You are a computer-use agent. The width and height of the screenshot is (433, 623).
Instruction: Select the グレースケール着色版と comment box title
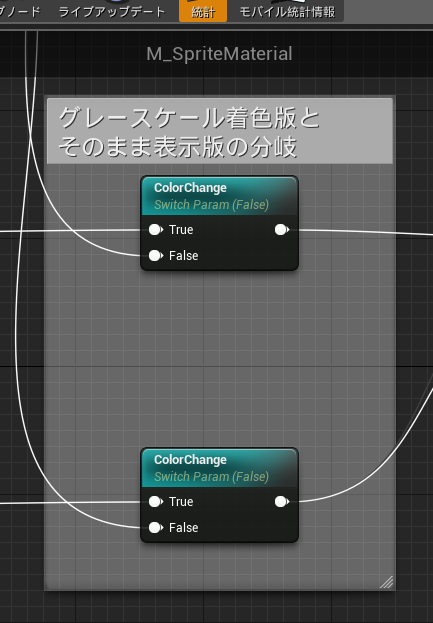pos(220,131)
